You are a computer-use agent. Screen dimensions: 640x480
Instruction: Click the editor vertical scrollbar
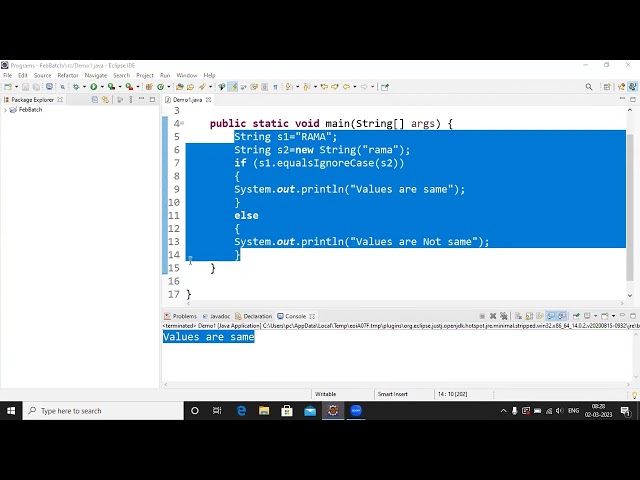tap(631, 200)
